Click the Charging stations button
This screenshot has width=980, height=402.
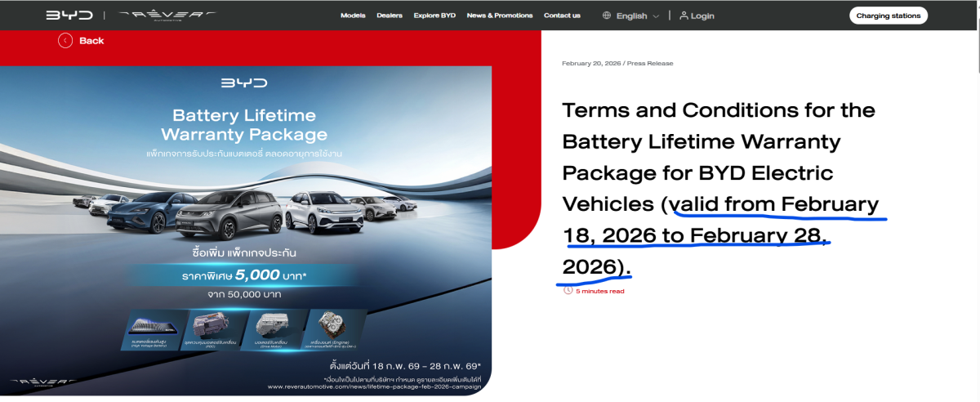coord(888,16)
